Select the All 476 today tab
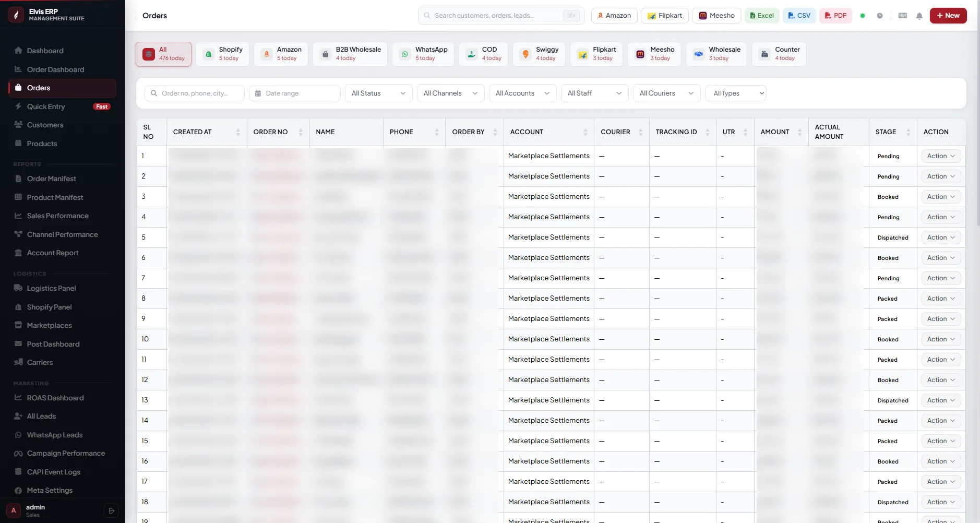The height and width of the screenshot is (523, 980). pyautogui.click(x=164, y=54)
